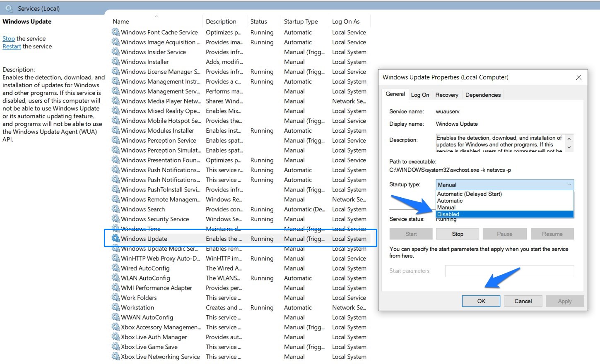Click the Services (Local) header icon

[x=9, y=8]
